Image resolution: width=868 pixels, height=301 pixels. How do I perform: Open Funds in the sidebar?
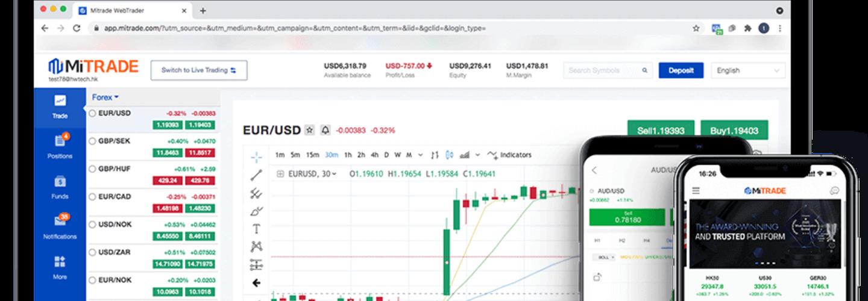pos(60,187)
